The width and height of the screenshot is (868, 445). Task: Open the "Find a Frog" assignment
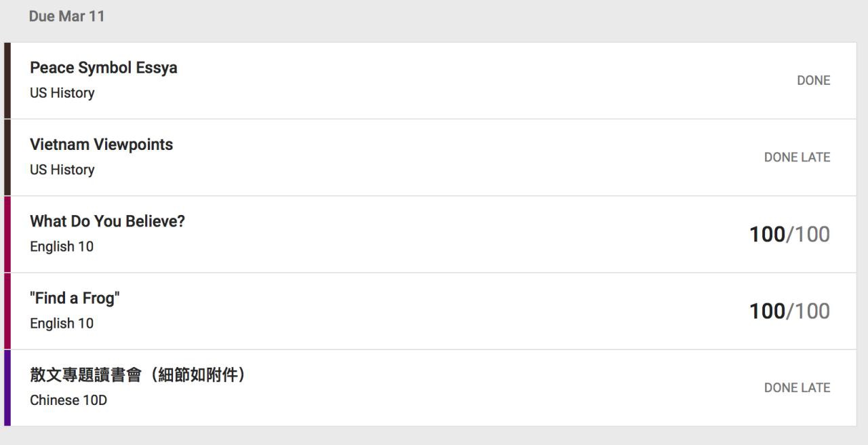tap(75, 298)
